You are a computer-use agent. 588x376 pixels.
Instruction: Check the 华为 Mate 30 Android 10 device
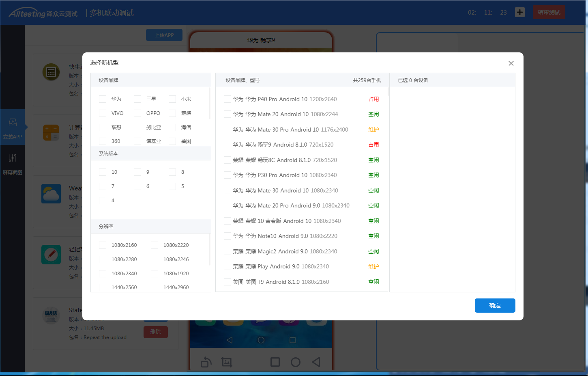point(227,191)
